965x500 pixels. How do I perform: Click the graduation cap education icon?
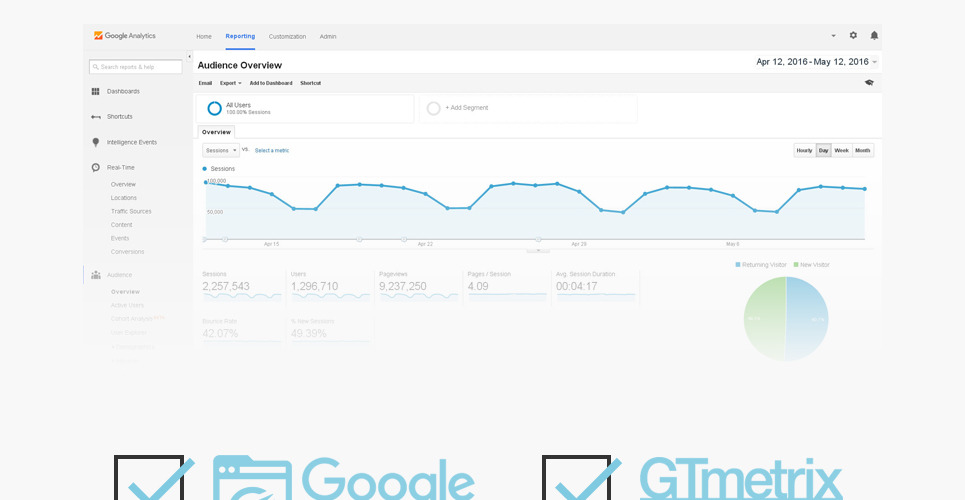click(869, 83)
